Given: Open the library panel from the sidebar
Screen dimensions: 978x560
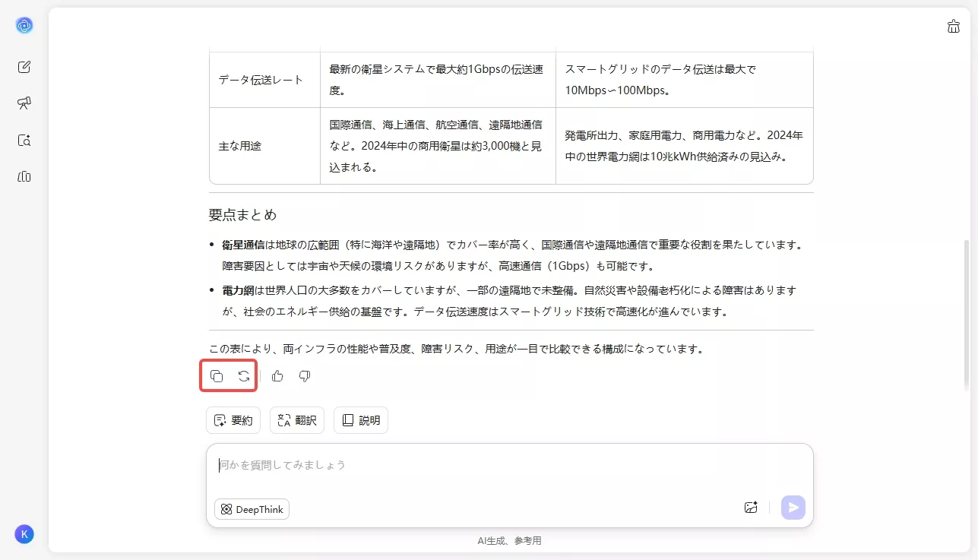Looking at the screenshot, I should pos(24,176).
